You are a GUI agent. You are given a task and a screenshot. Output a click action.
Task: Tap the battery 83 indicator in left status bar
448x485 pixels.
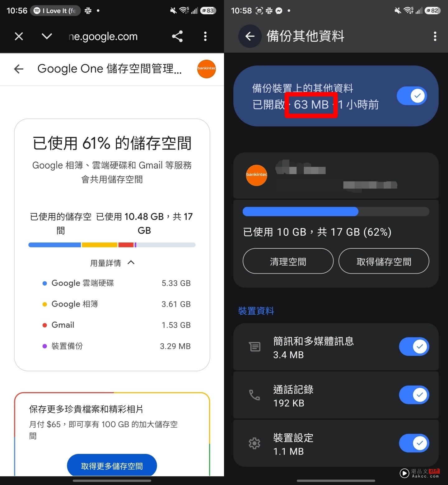pyautogui.click(x=208, y=11)
